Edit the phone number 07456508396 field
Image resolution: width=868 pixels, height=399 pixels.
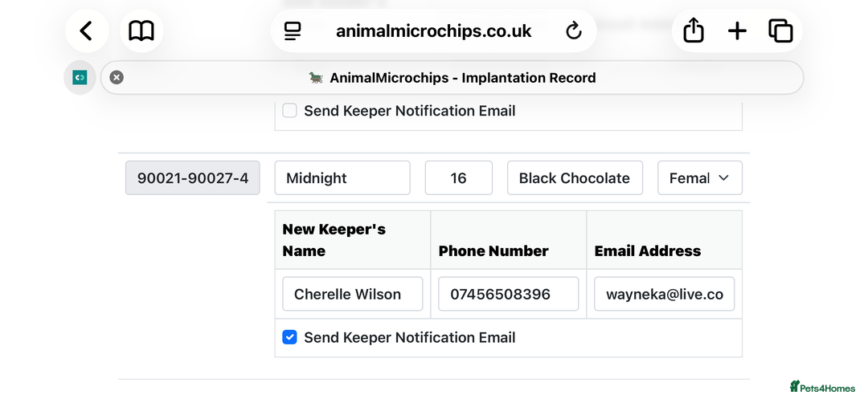(508, 294)
